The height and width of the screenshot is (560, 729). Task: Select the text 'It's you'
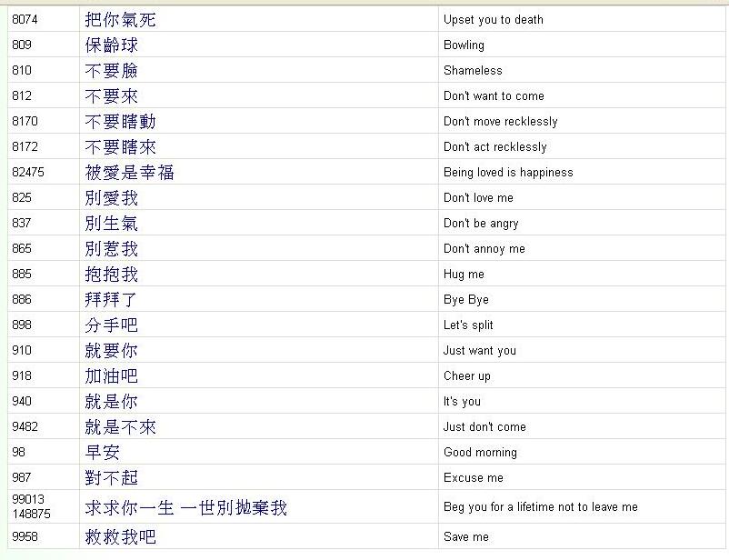[x=462, y=402]
